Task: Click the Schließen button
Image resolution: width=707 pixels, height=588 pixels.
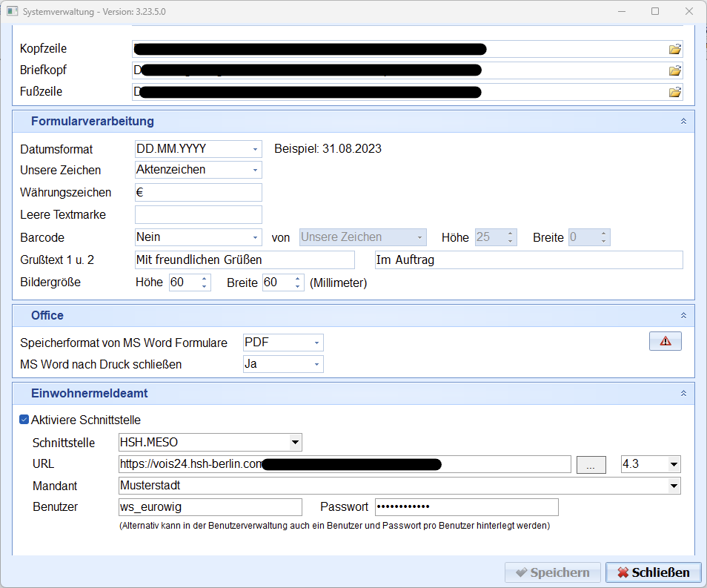Action: tap(653, 572)
